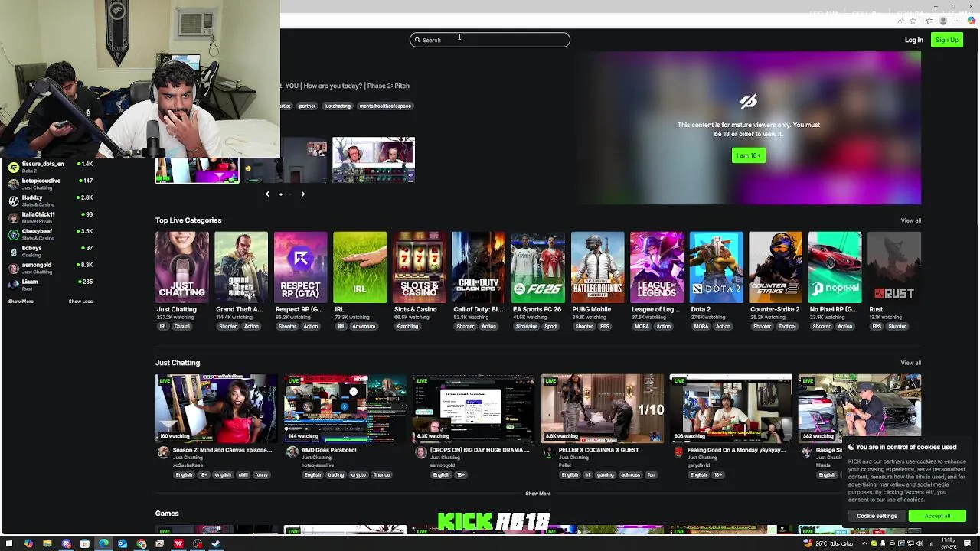
Task: Open the Slots & Casino category card
Action: [x=420, y=267]
